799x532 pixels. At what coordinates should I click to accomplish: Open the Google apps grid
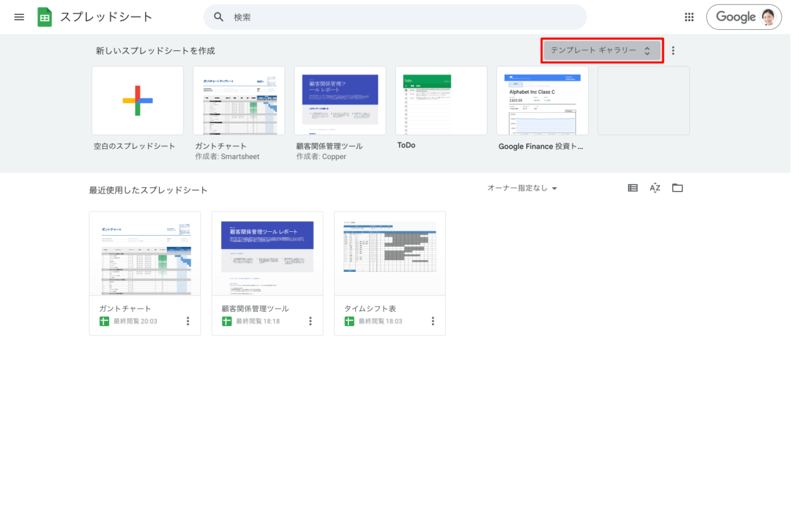pyautogui.click(x=689, y=17)
